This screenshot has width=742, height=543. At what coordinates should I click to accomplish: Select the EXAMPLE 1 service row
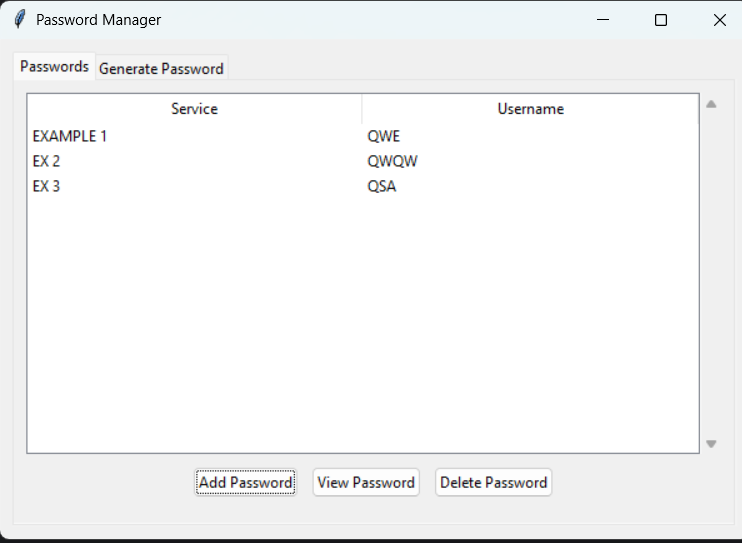pyautogui.click(x=70, y=136)
